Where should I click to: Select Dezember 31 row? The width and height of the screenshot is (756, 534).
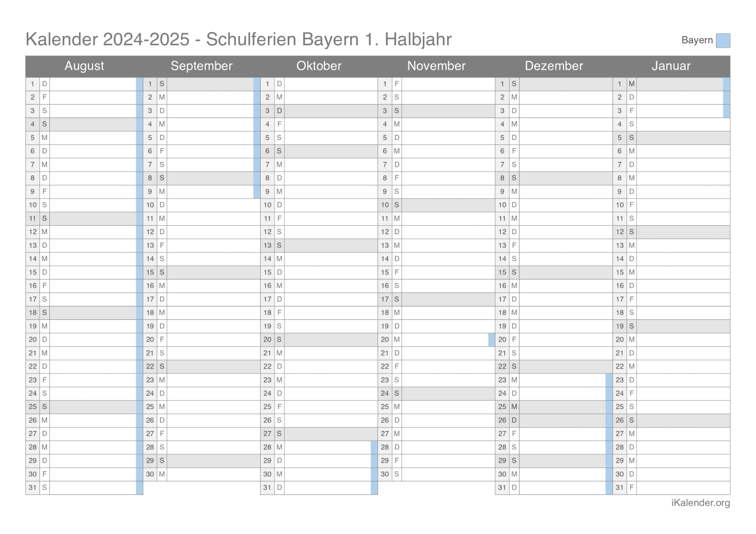[553, 488]
